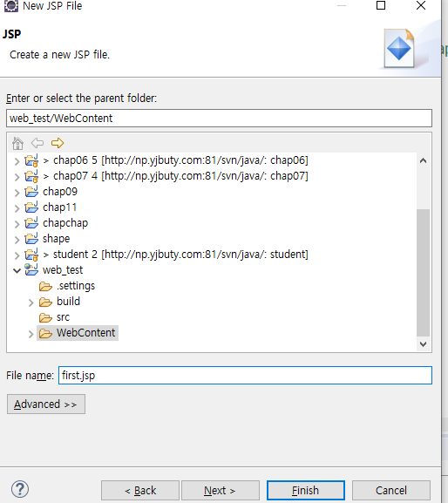The width and height of the screenshot is (448, 503).
Task: Open help with the question mark icon
Action: tap(20, 490)
